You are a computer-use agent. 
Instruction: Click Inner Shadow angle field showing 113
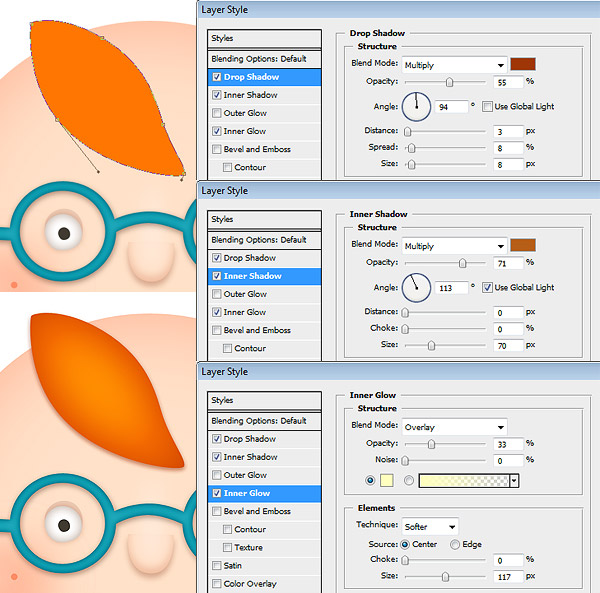452,288
